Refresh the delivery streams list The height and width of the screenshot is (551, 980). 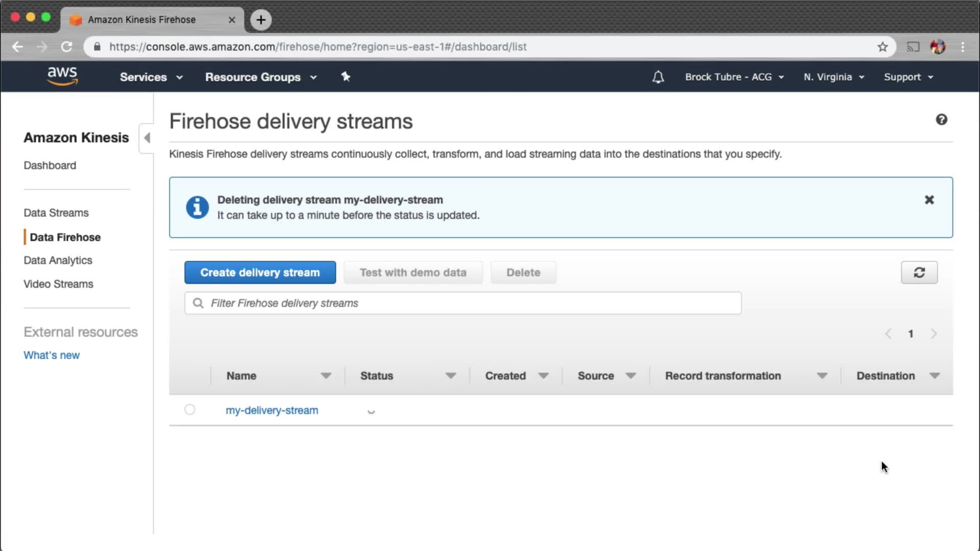(x=919, y=272)
